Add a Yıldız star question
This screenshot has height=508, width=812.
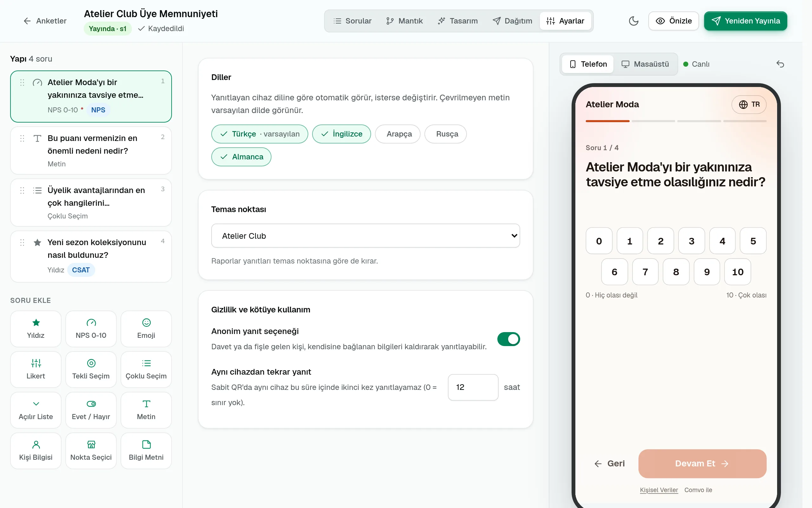(36, 329)
